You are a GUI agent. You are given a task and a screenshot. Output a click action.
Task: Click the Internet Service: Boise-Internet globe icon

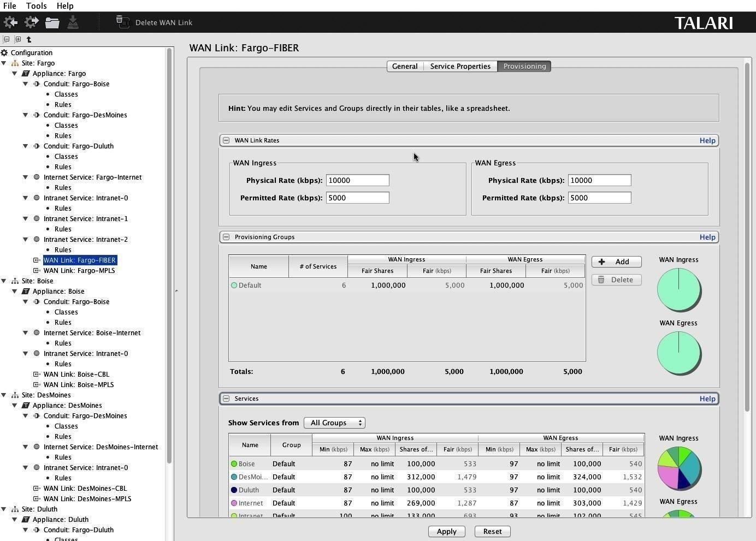[37, 333]
